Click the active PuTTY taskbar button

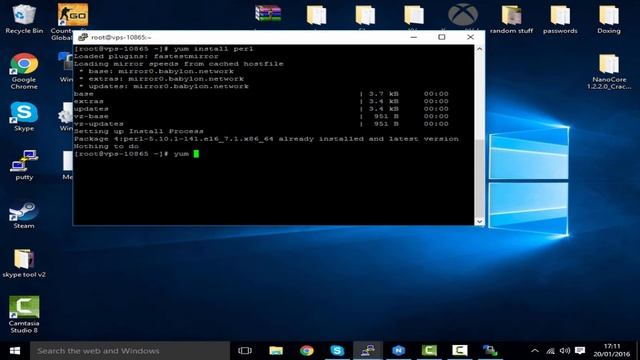pos(368,351)
